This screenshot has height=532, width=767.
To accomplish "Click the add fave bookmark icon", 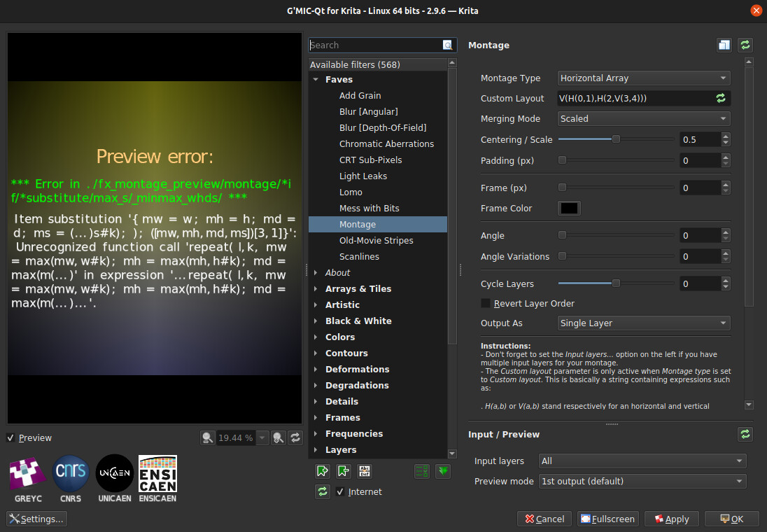I will click(323, 471).
